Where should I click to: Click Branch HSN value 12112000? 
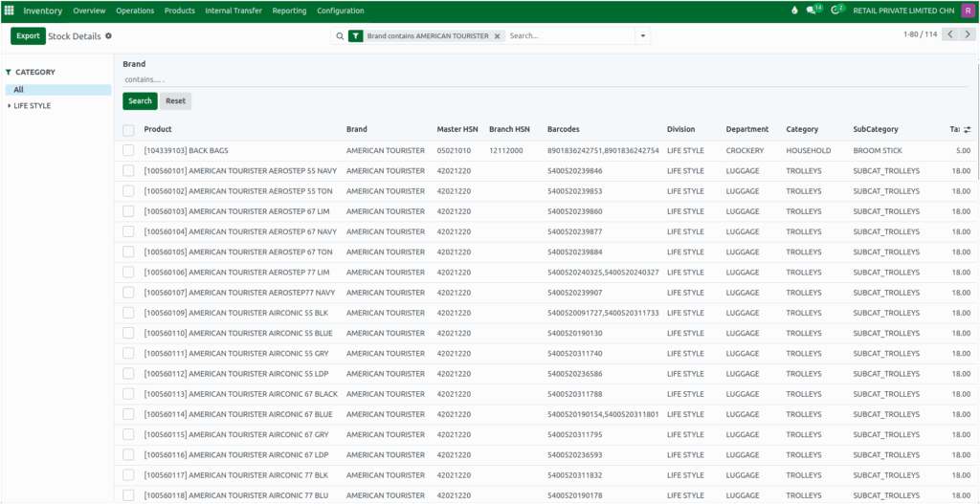coord(506,150)
